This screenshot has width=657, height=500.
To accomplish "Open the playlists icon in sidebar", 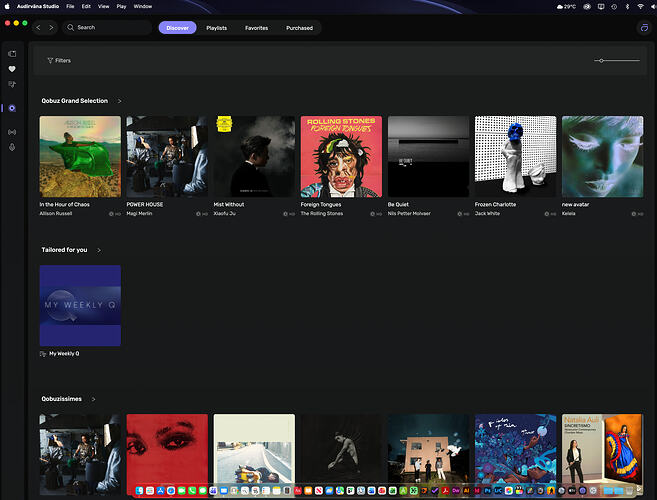I will tap(12, 84).
